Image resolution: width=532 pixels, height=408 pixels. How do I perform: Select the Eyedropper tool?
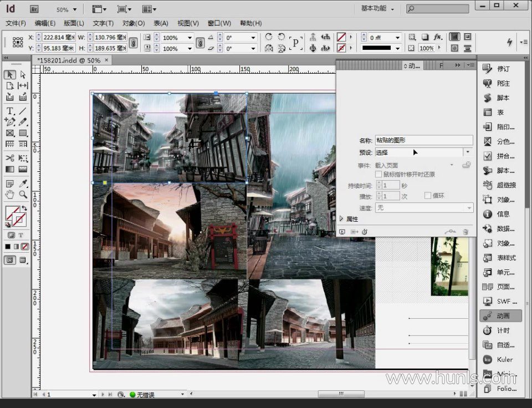[23, 183]
